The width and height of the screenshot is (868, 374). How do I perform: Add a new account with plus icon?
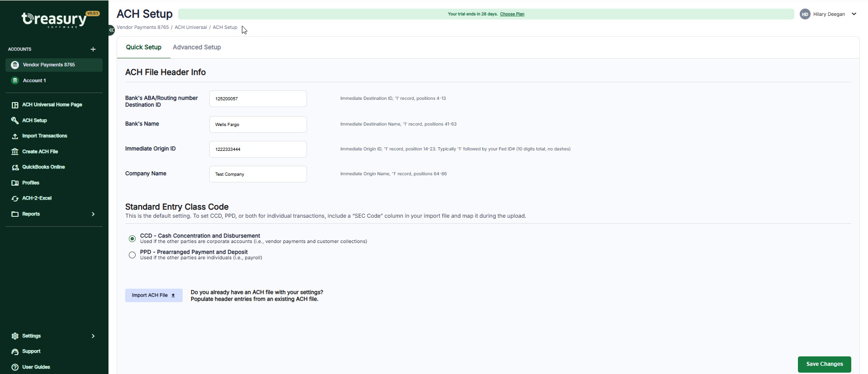(x=93, y=49)
